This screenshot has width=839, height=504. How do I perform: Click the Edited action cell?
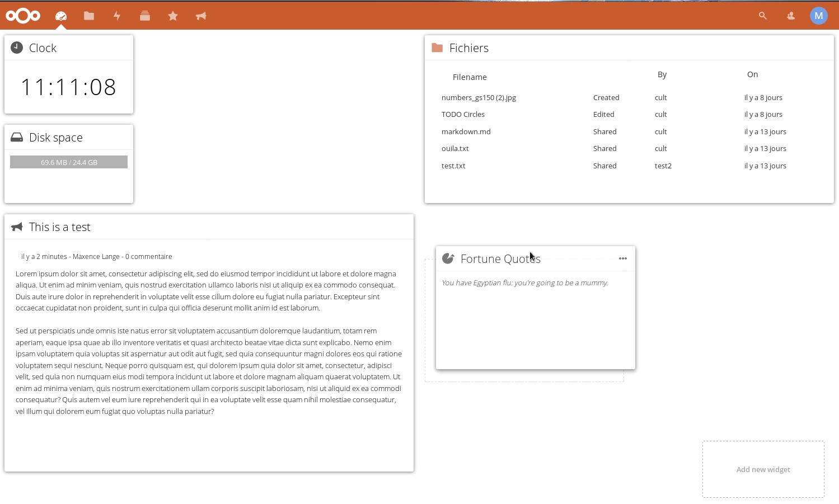[x=603, y=114]
